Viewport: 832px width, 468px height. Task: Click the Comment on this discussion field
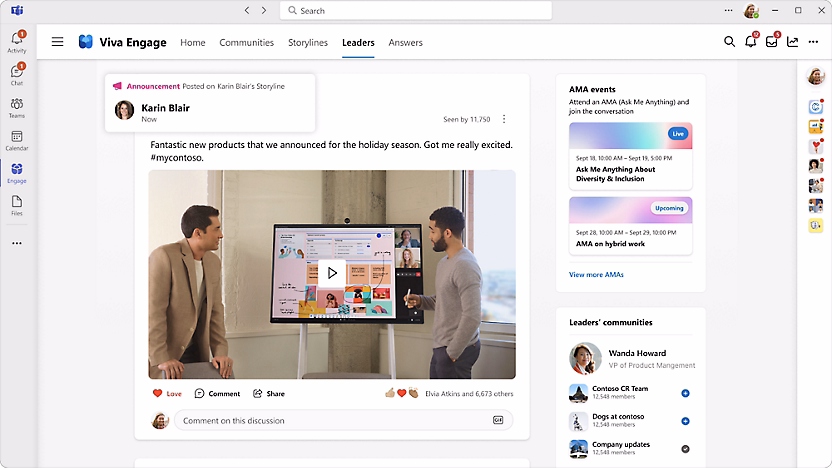click(x=343, y=420)
